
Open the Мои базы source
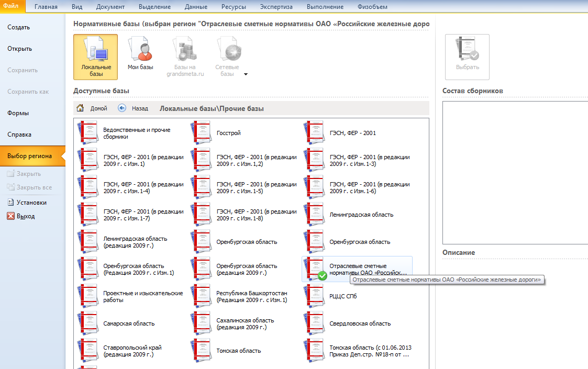pos(140,53)
